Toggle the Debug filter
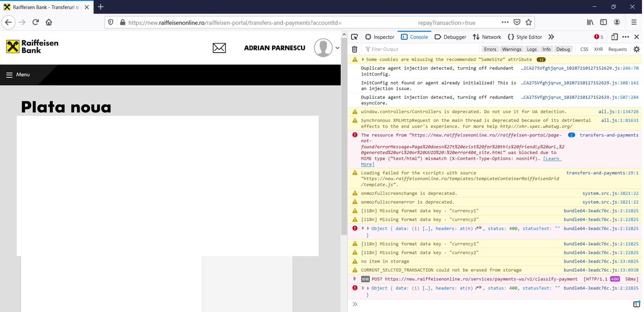 point(563,49)
